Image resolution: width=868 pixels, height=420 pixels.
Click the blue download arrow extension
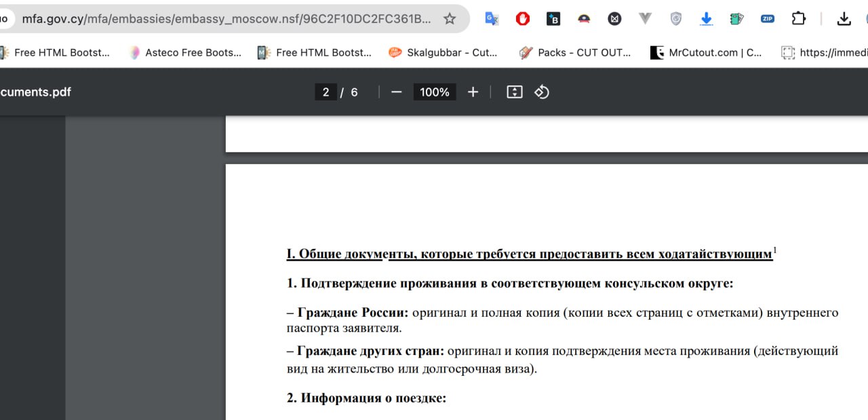707,19
